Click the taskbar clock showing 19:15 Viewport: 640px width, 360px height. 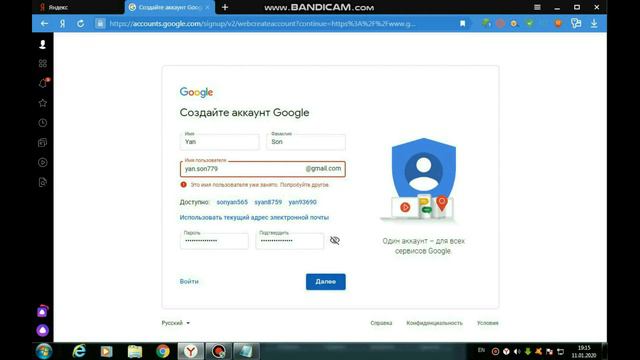point(584,351)
